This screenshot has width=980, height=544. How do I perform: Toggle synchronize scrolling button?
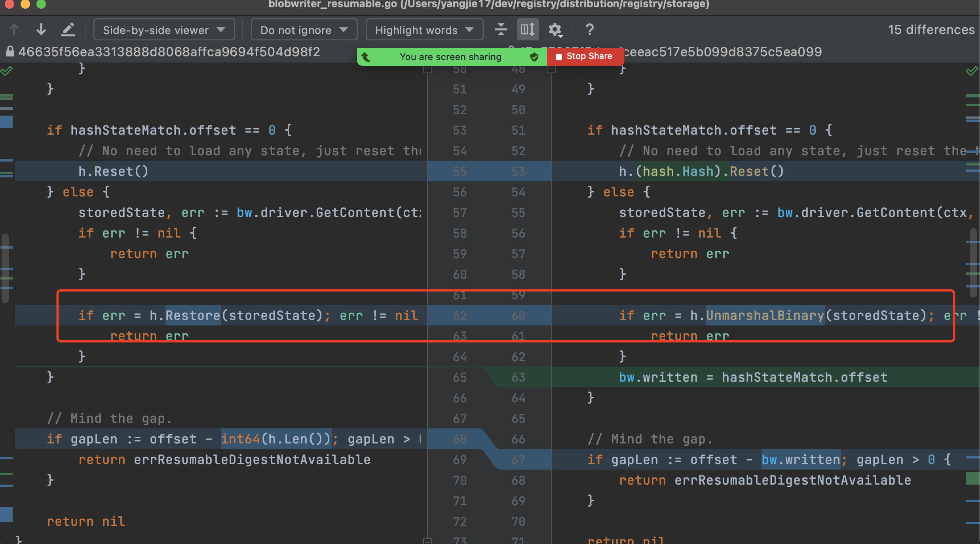coord(528,30)
